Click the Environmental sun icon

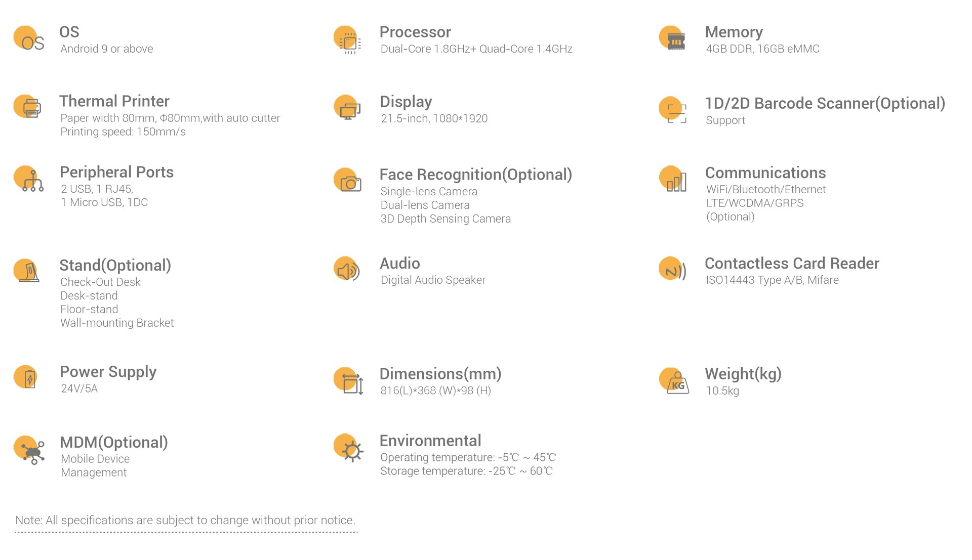[x=349, y=448]
